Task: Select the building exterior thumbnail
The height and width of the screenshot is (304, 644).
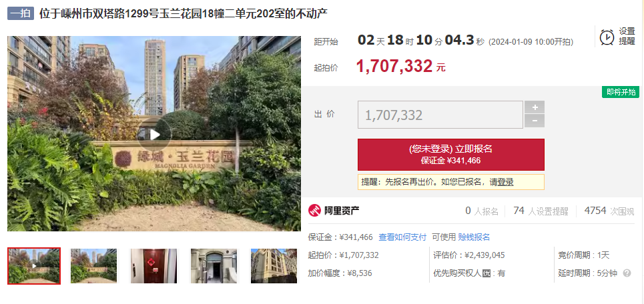Action: coord(274,266)
